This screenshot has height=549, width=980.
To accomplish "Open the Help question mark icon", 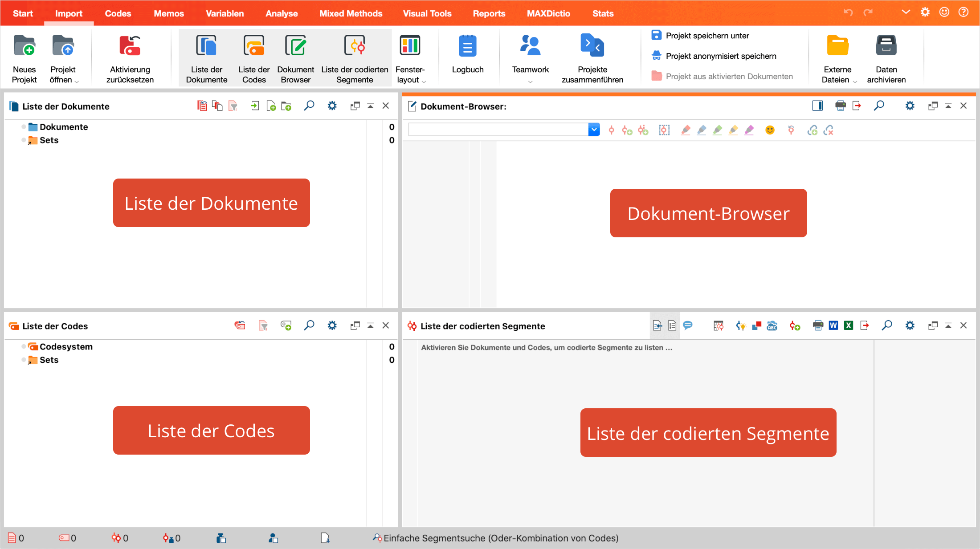I will tap(964, 12).
